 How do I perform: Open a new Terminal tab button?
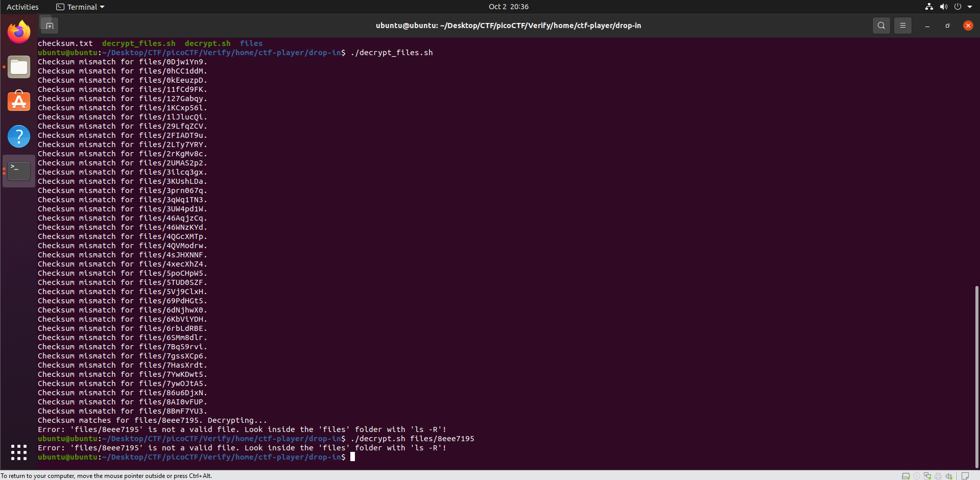point(49,25)
